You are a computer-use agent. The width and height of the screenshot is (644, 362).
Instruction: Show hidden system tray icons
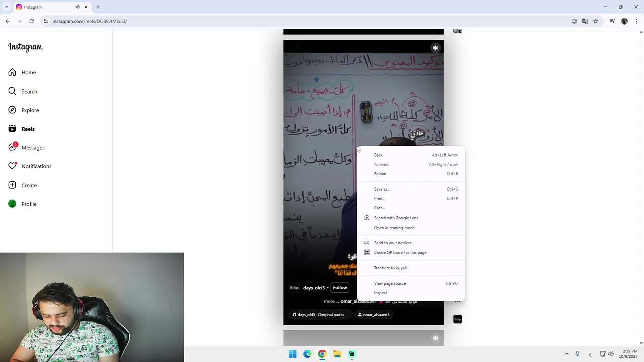click(x=566, y=354)
